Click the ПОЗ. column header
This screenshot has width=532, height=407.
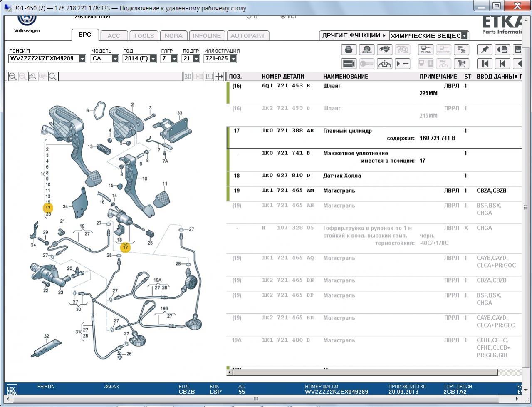point(235,77)
